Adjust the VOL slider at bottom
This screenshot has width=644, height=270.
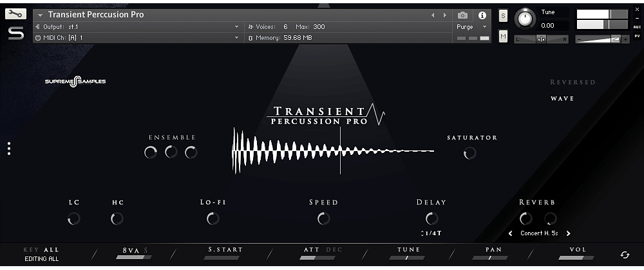point(576,258)
